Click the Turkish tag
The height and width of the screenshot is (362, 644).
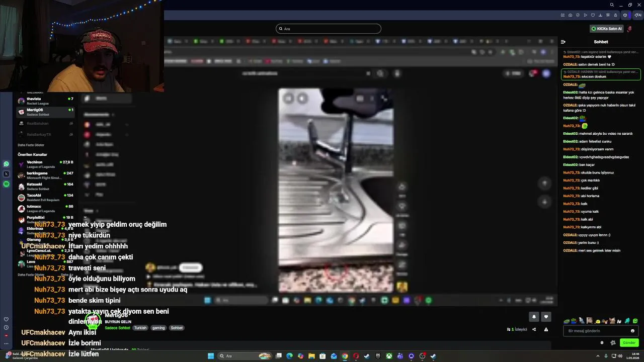click(140, 328)
